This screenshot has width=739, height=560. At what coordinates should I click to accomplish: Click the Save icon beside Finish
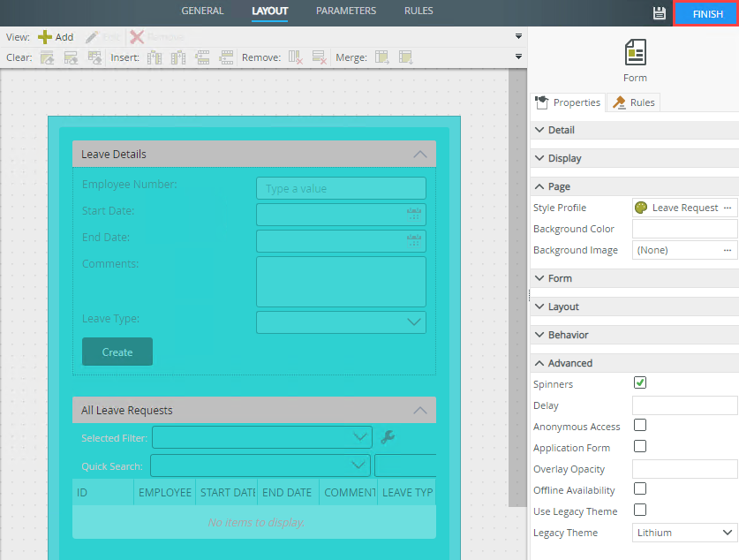(x=659, y=13)
